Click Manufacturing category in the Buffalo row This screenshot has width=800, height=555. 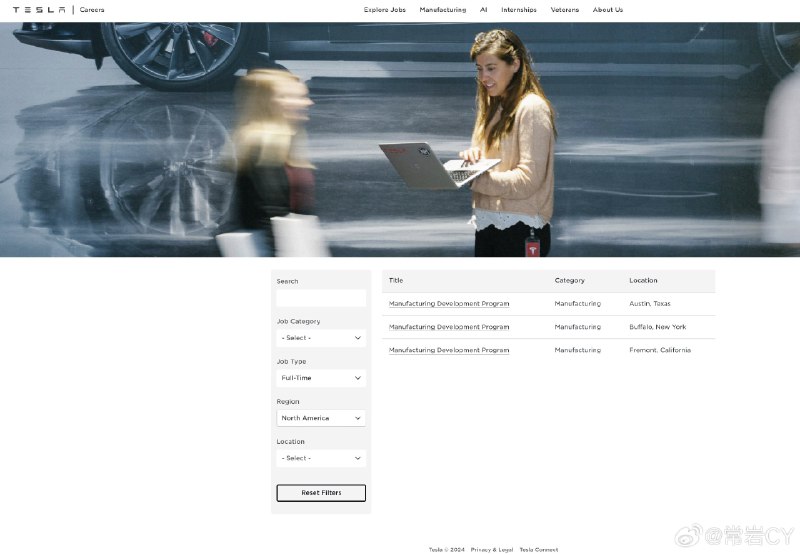(578, 327)
